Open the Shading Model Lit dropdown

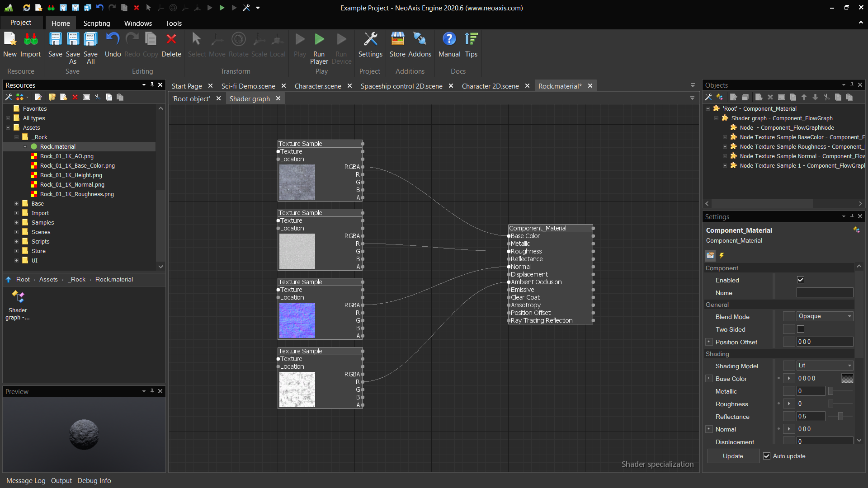pyautogui.click(x=825, y=366)
